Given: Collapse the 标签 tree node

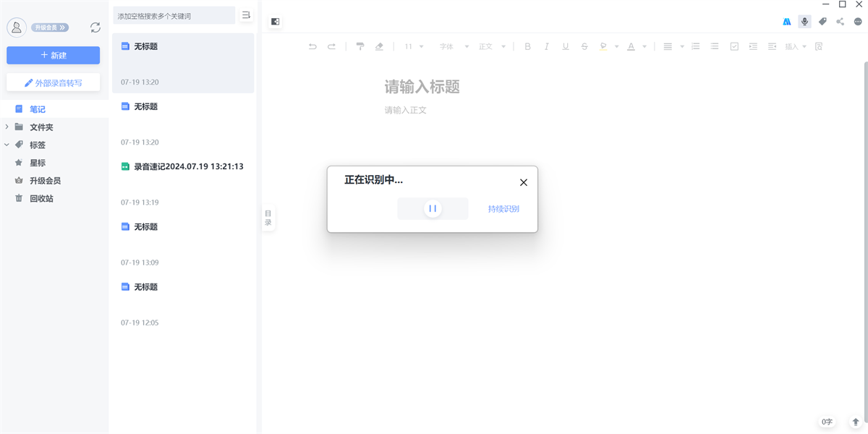Looking at the screenshot, I should point(7,145).
